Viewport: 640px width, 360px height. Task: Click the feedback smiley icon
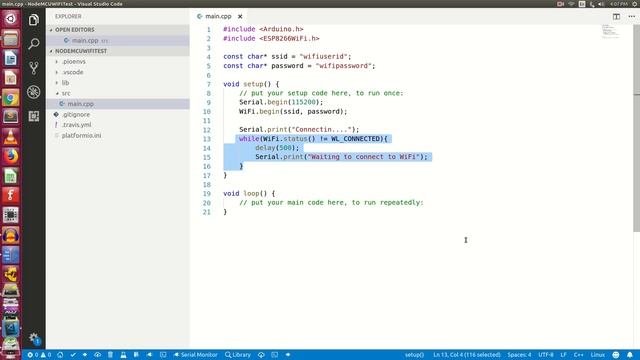tap(616, 355)
